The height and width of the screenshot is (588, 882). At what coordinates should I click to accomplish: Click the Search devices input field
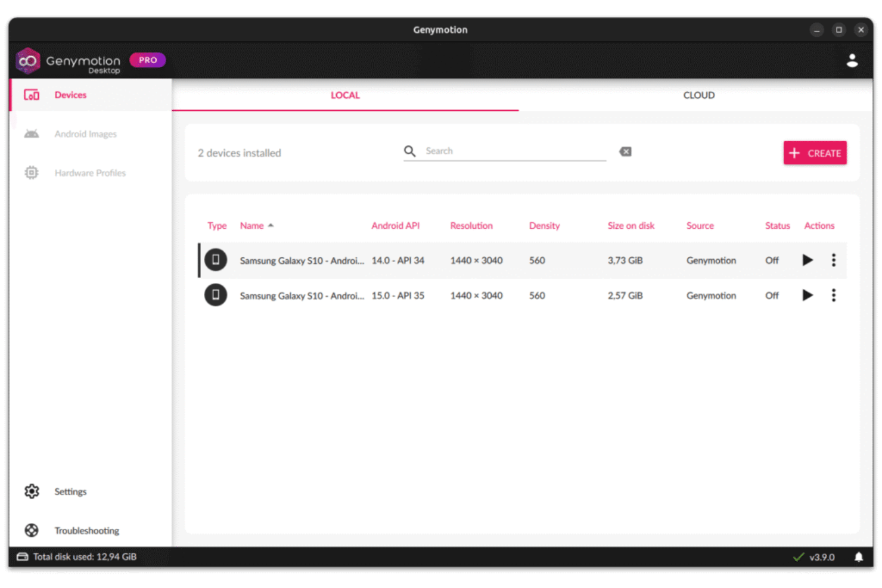515,151
